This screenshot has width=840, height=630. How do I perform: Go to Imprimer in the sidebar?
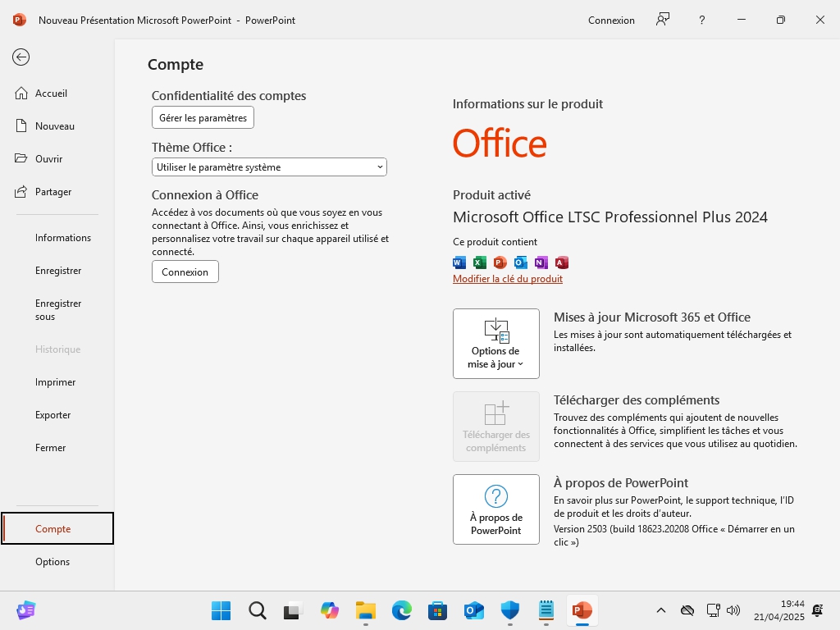[55, 382]
